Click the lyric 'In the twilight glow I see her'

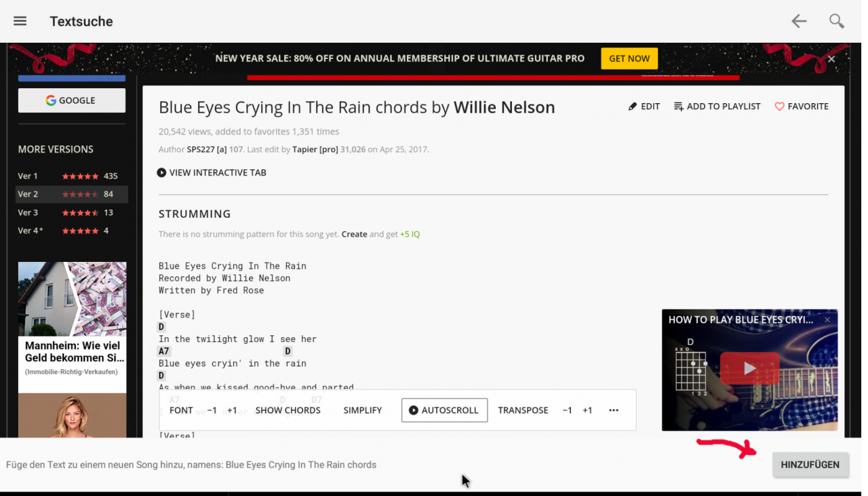point(237,339)
